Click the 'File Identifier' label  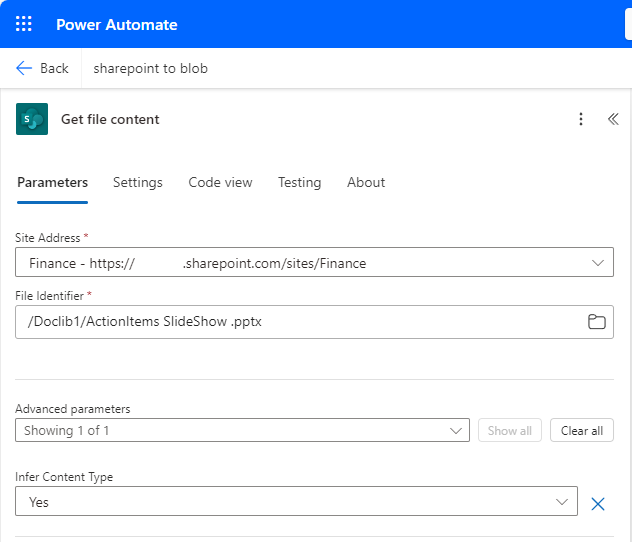[49, 296]
